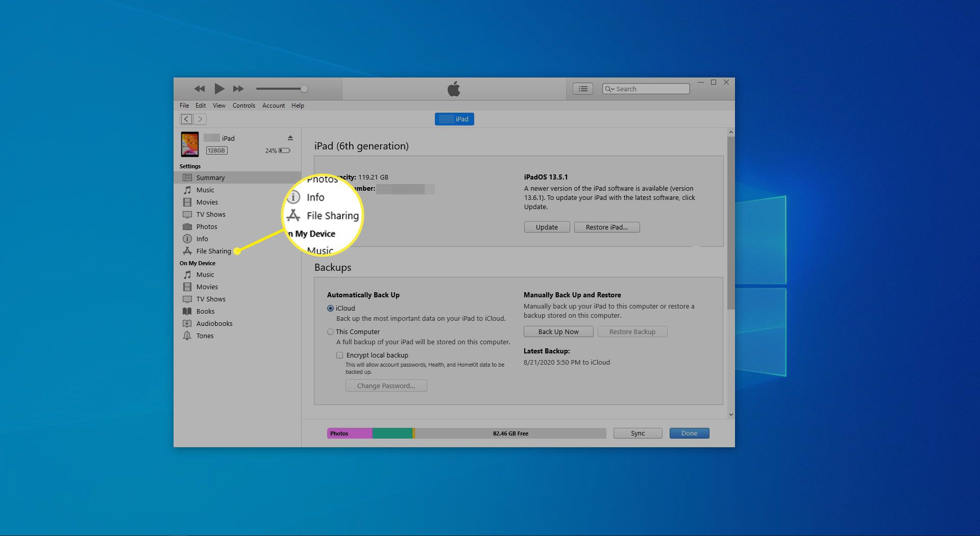Viewport: 980px width, 536px height.
Task: Select TV Shows under Settings
Action: tap(237, 214)
